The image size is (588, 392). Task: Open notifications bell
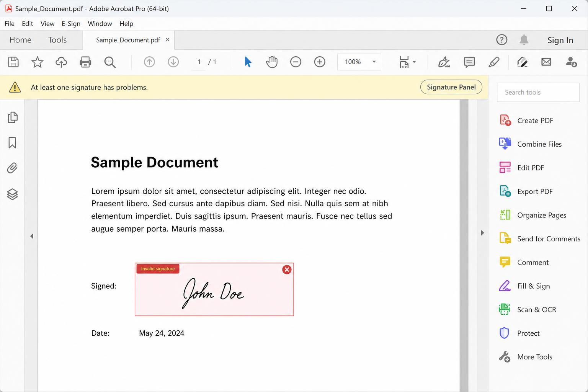[524, 40]
